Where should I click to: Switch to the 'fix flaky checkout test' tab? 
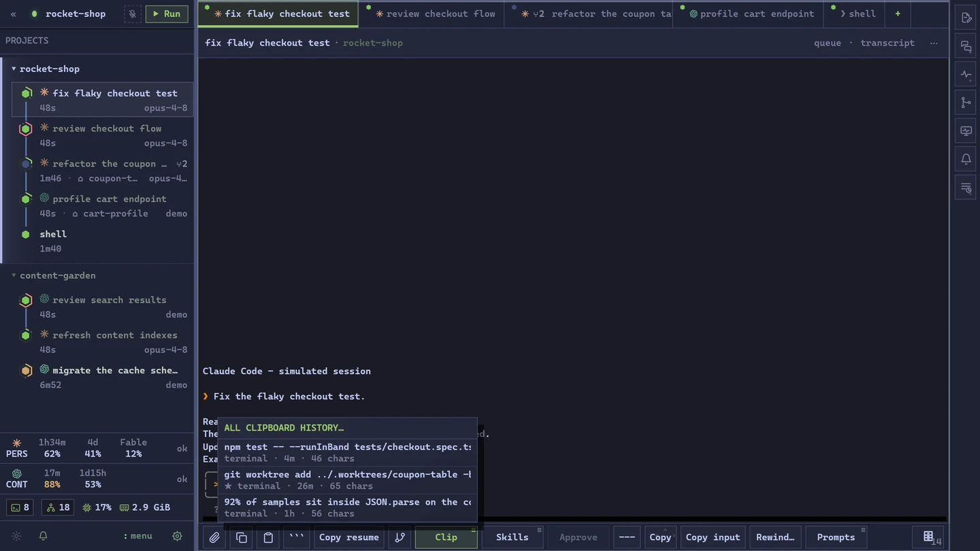coord(278,14)
